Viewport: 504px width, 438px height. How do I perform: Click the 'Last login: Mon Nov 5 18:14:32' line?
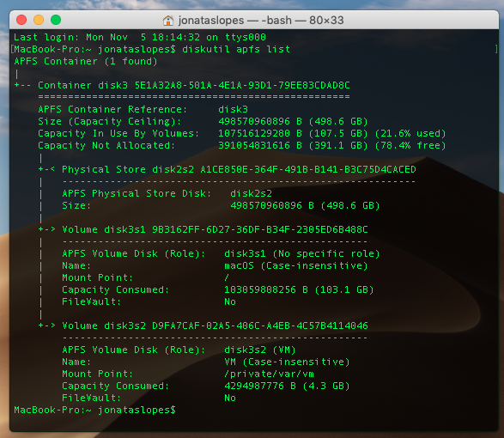tap(140, 37)
